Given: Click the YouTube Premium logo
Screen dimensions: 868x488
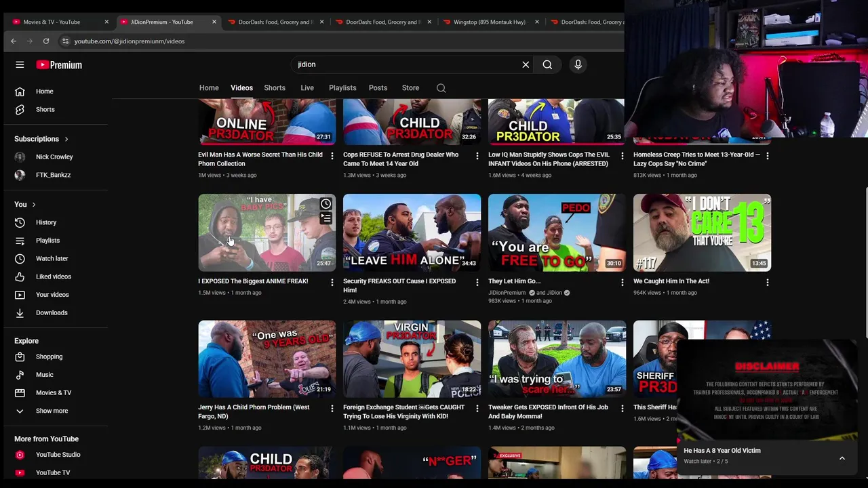Looking at the screenshot, I should tap(59, 65).
